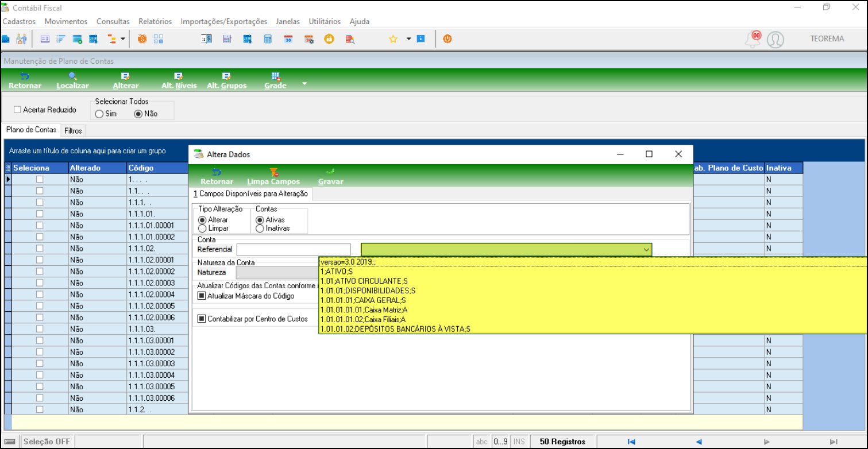The height and width of the screenshot is (449, 868).
Task: Open the Relatórios menu
Action: coord(155,21)
